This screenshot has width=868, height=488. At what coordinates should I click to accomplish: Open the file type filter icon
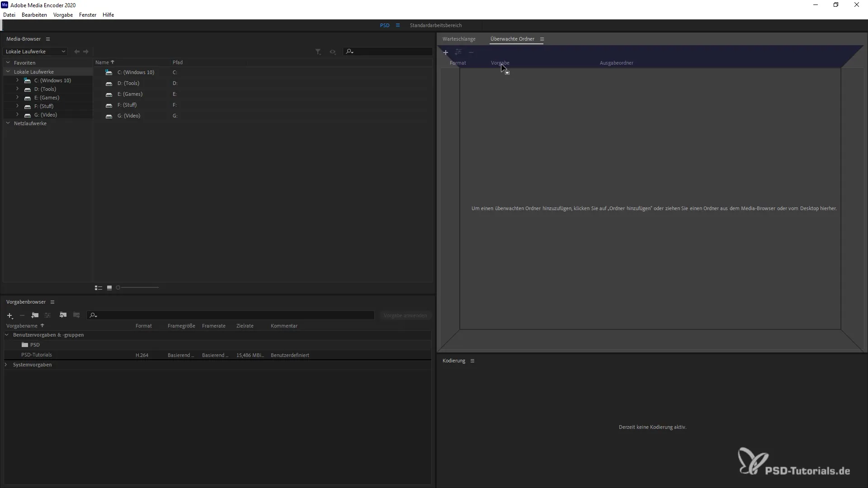click(318, 52)
